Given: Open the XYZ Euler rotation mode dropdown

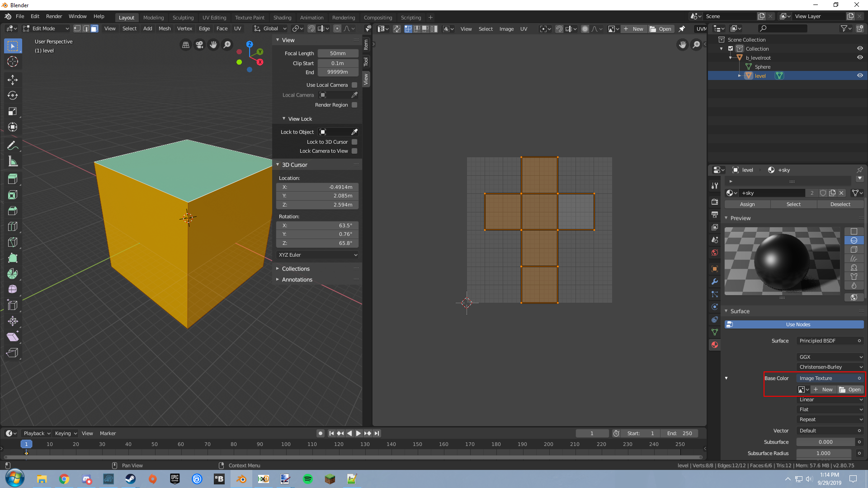Looking at the screenshot, I should tap(318, 255).
